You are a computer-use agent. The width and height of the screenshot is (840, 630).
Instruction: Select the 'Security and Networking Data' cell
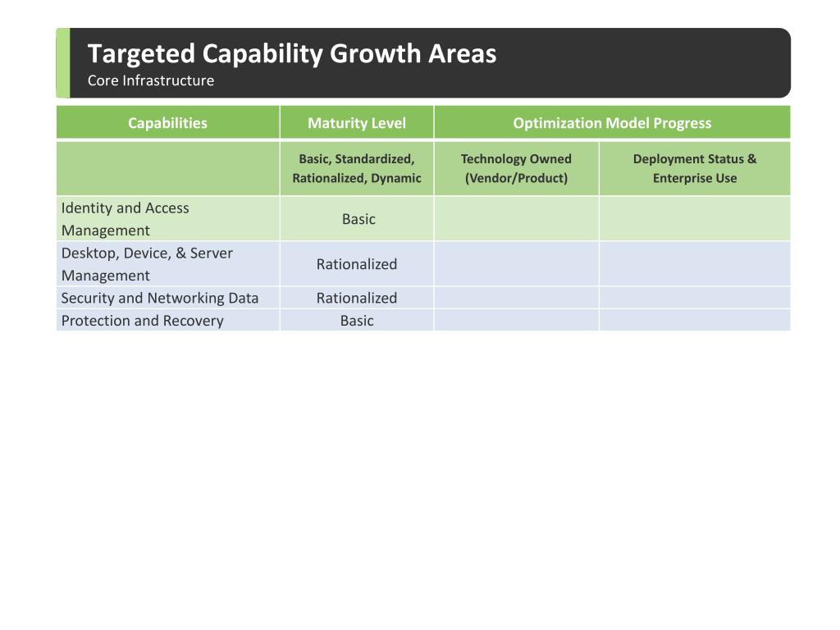(167, 298)
